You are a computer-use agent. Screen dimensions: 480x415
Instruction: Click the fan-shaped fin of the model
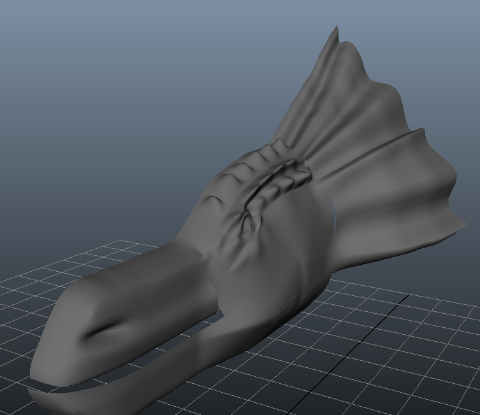[x=370, y=150]
